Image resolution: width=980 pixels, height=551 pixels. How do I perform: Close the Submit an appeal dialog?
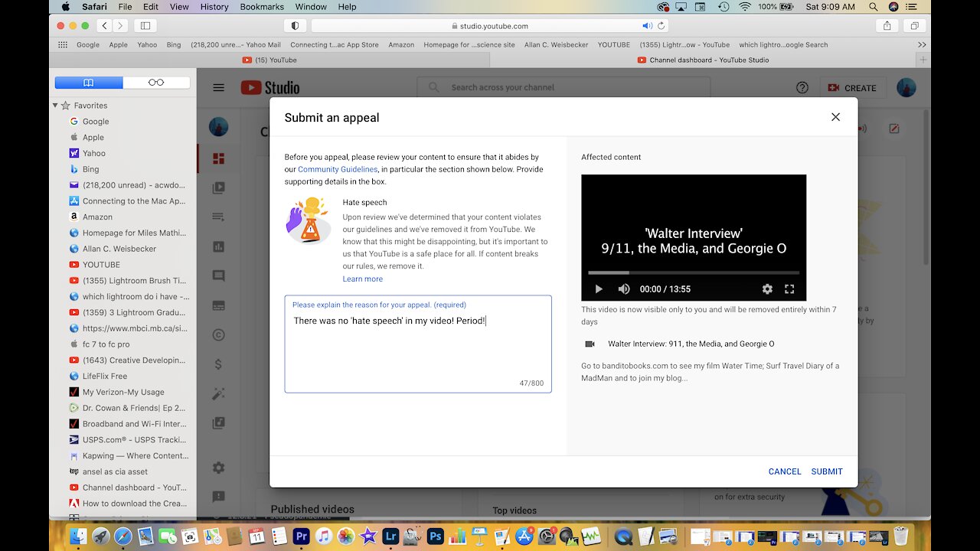click(x=835, y=117)
